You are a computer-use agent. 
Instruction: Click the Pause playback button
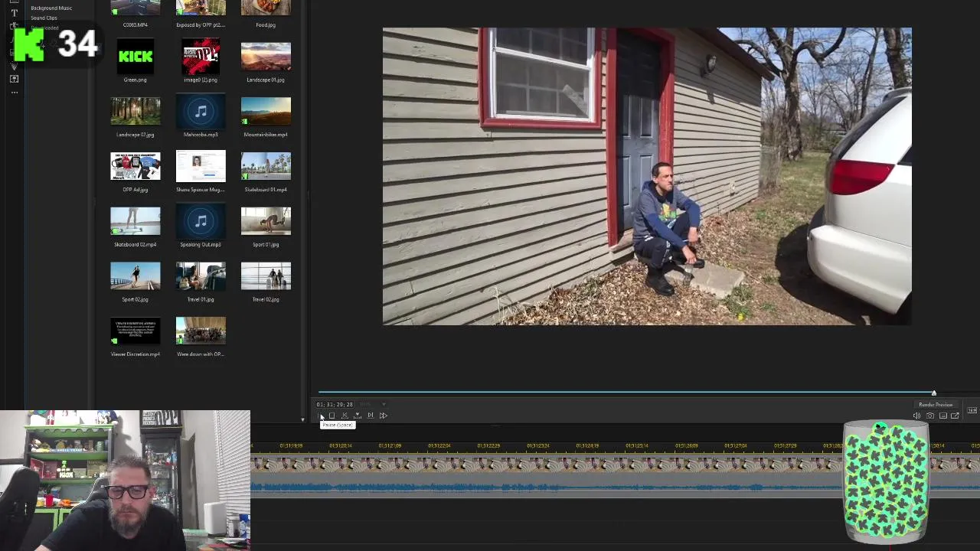coord(320,416)
